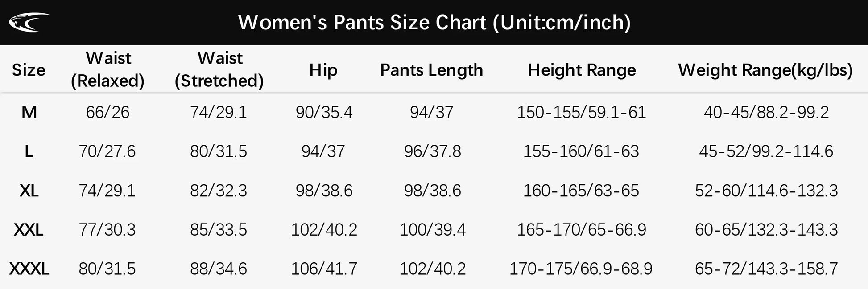868x289 pixels.
Task: Click the 160-165/63-65 height range cell
Action: (581, 191)
